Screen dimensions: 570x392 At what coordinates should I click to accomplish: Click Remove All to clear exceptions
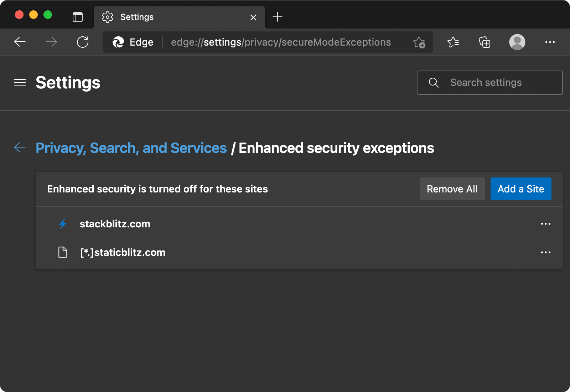[x=452, y=189]
